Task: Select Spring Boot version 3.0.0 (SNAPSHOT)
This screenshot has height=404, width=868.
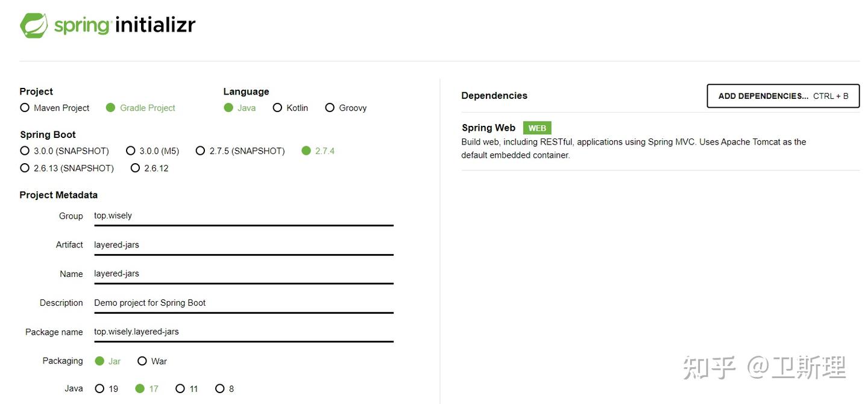Action: point(24,151)
